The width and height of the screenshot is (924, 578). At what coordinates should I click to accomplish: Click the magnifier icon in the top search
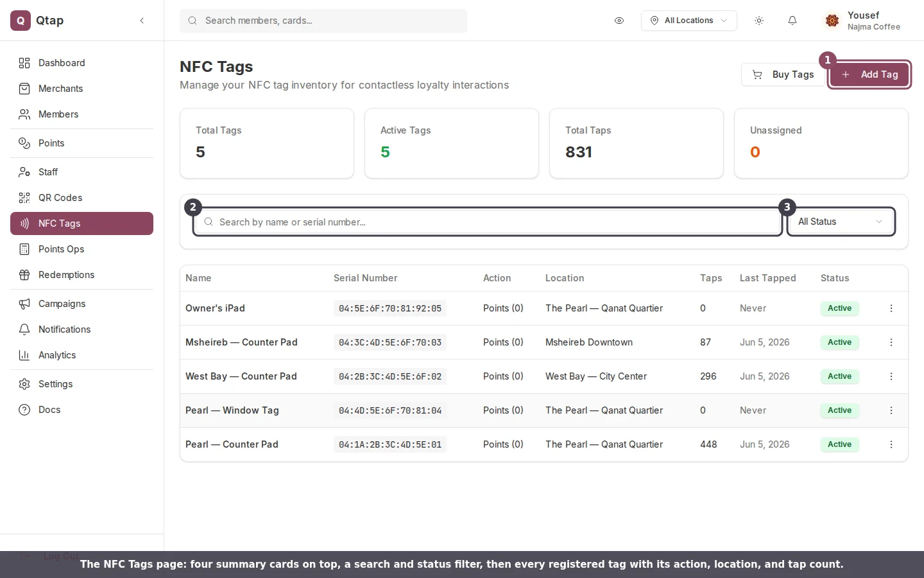click(193, 21)
